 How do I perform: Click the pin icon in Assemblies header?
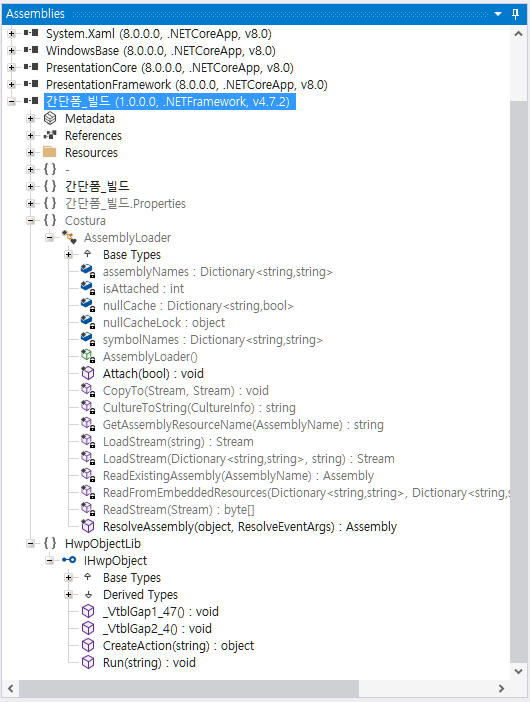coord(515,14)
